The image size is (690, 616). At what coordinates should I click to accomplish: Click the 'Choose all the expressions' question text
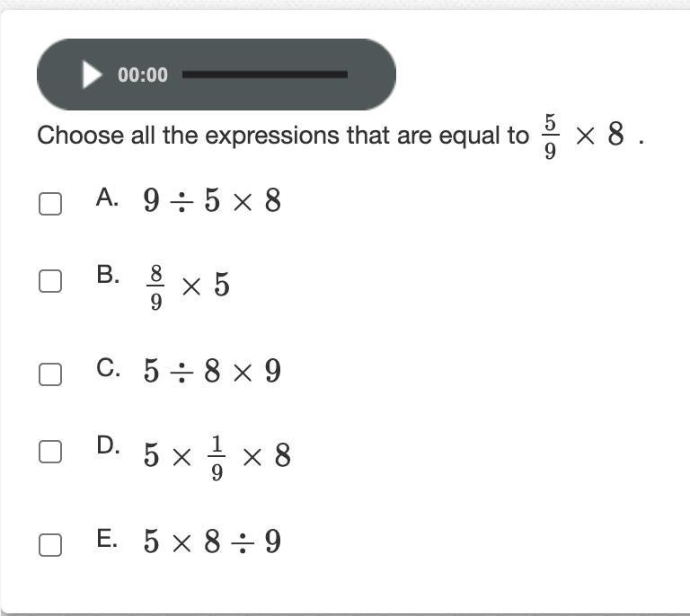click(283, 136)
